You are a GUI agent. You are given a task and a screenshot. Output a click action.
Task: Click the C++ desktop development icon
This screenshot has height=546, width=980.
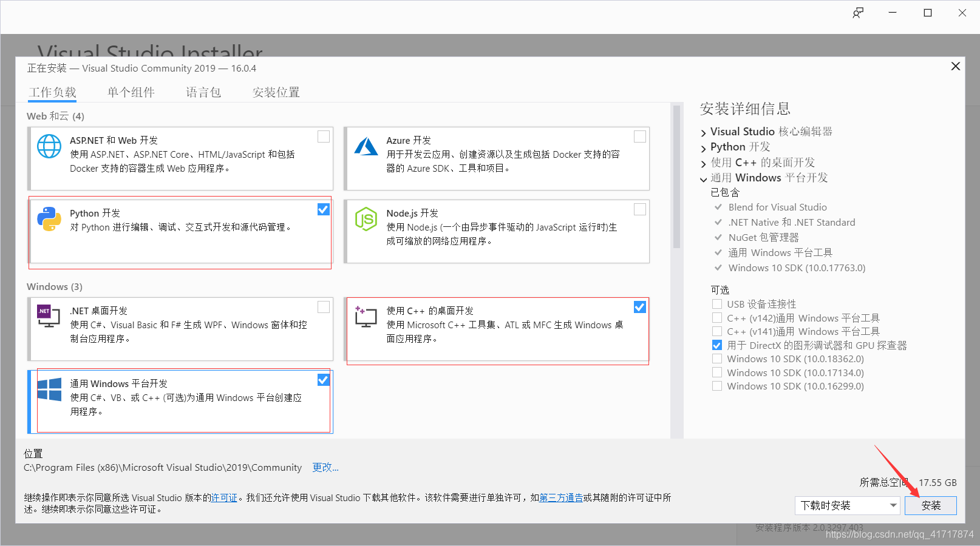(366, 316)
